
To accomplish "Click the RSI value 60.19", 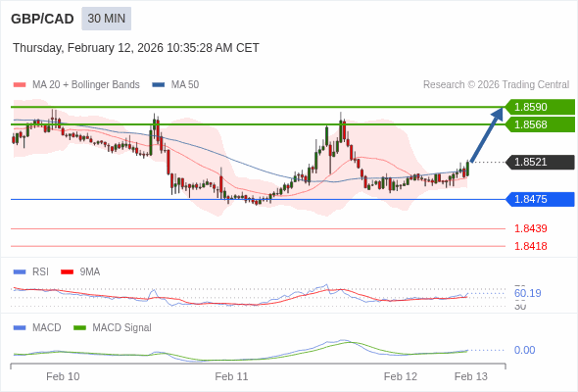I will (x=527, y=294).
